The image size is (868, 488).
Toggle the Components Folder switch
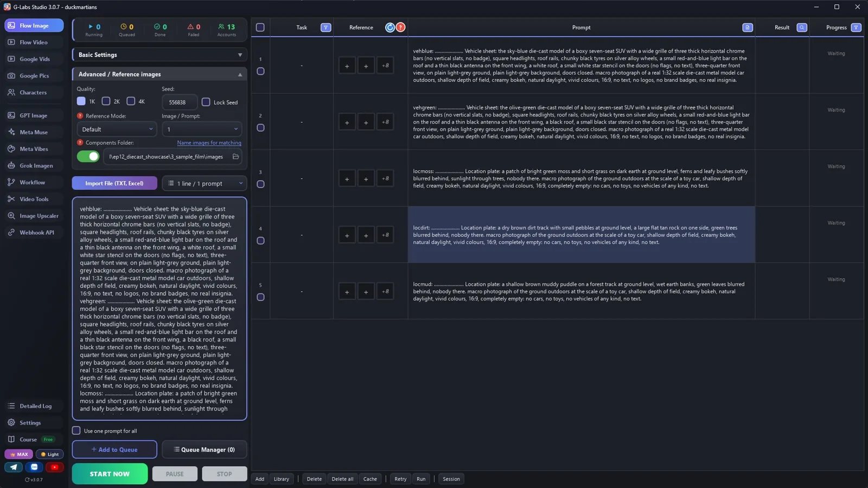click(88, 157)
